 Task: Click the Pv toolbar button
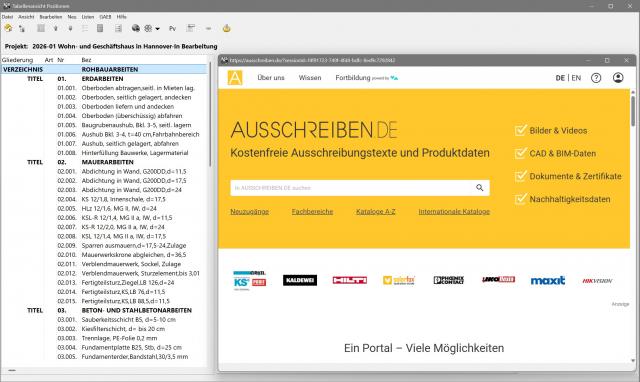click(x=172, y=29)
